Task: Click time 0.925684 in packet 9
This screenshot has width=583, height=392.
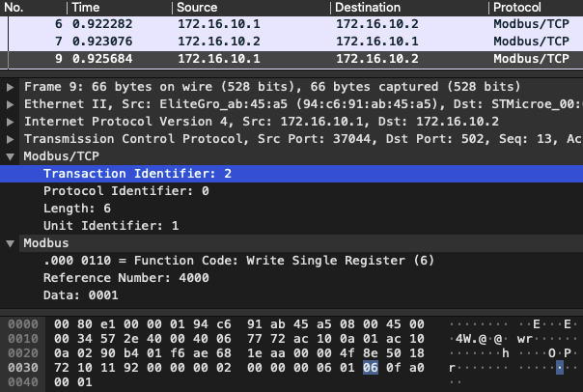Action: [102, 59]
